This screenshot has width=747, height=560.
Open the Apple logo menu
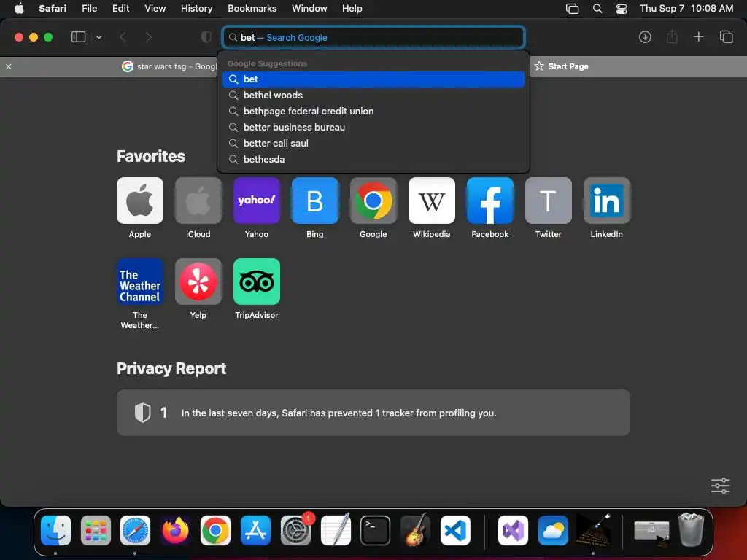click(19, 8)
